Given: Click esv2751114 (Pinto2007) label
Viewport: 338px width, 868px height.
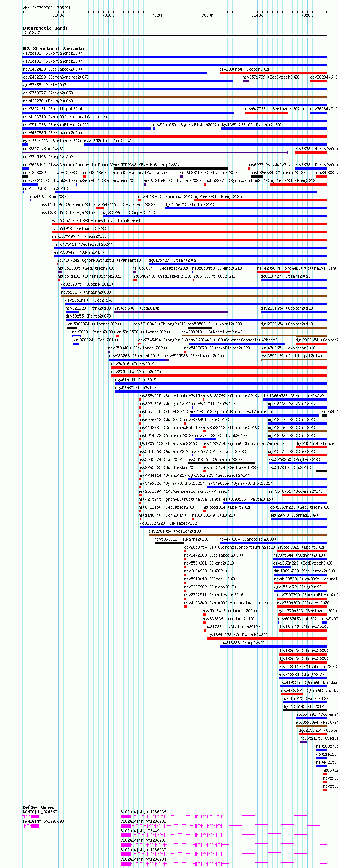Looking at the screenshot, I should [136, 372].
